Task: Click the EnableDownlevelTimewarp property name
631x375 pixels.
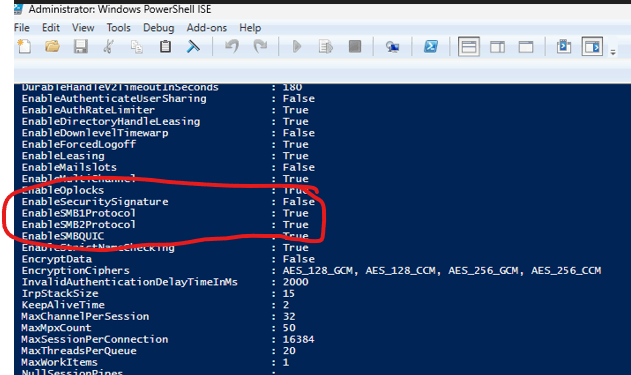Action: tap(95, 133)
